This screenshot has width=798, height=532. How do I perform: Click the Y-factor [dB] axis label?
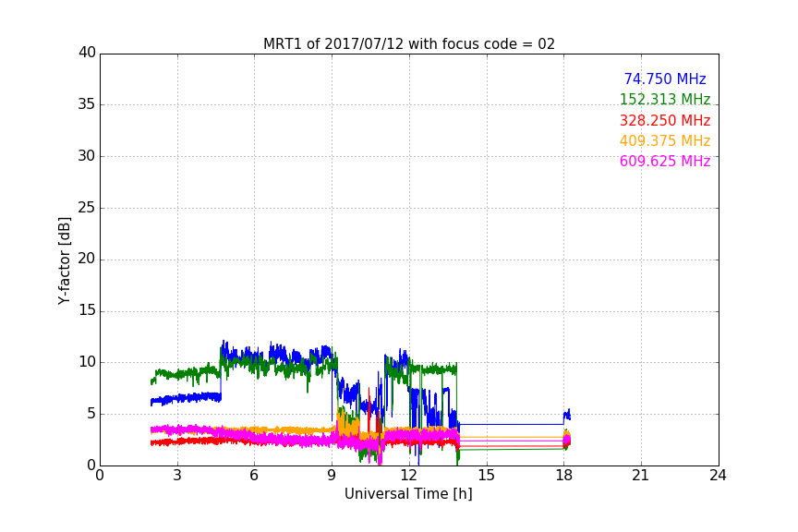64,260
